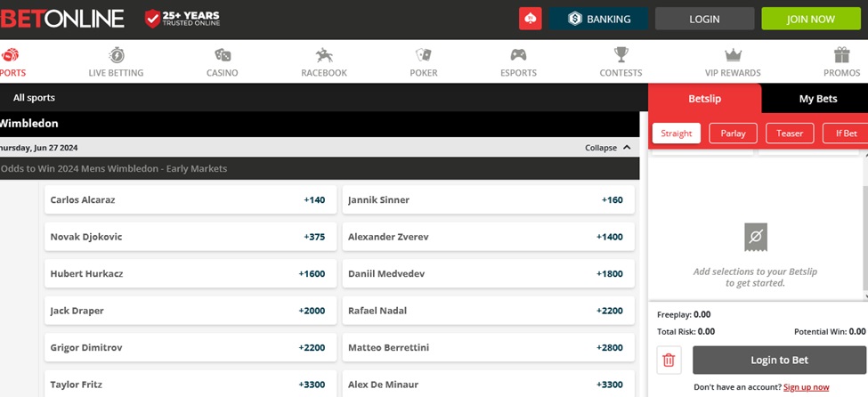Click the green Join Now button
Screen dimensions: 868x397
810,19
